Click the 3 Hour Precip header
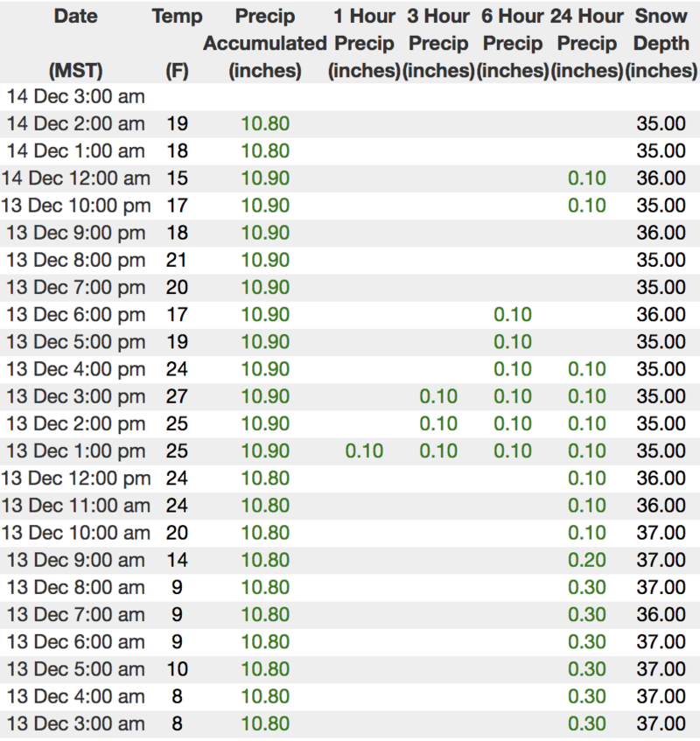The image size is (700, 741). point(438,43)
